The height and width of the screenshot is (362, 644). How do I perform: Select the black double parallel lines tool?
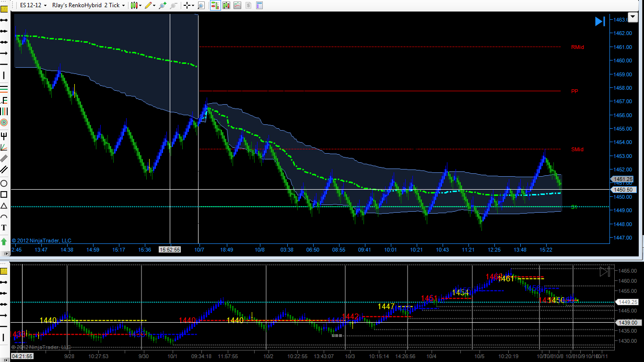[x=4, y=169]
